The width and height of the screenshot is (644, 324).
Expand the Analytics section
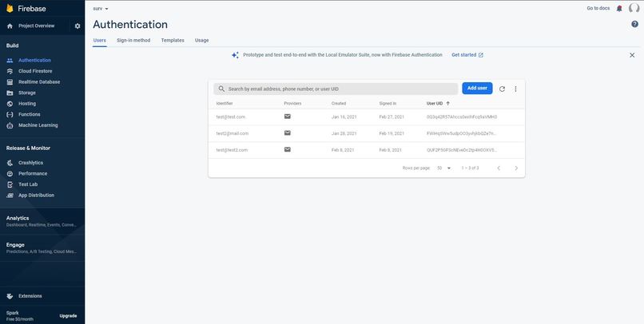coord(42,221)
